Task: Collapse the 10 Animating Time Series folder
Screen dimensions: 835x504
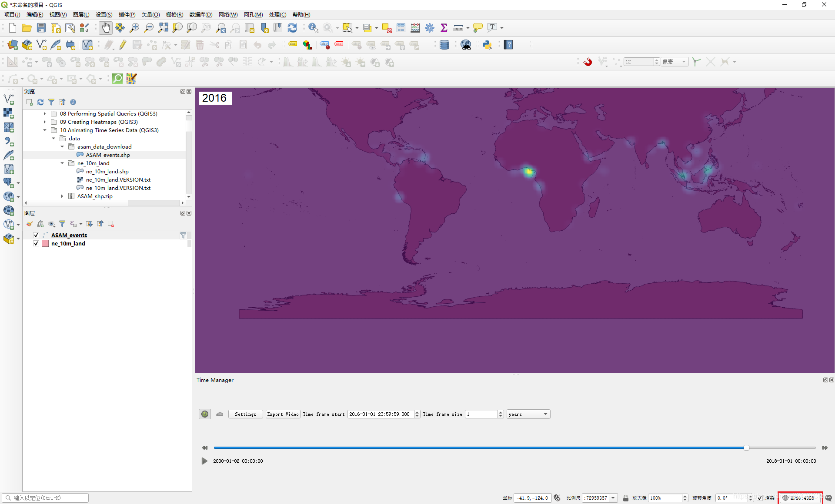Action: click(x=44, y=130)
